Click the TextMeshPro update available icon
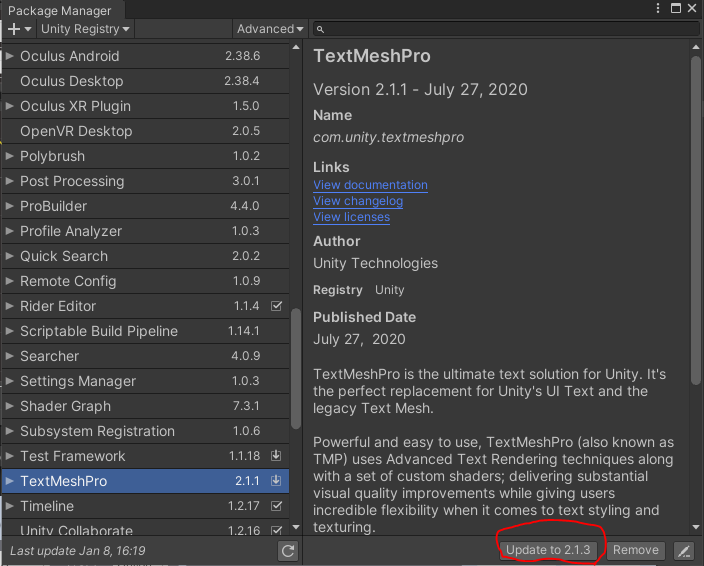The image size is (704, 566). tap(276, 481)
